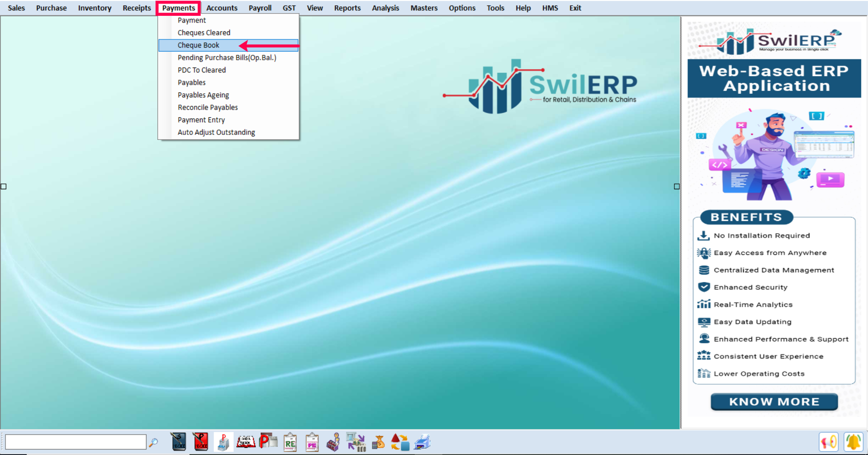This screenshot has height=455, width=868.
Task: Click the orange bell notification icon
Action: click(x=853, y=442)
